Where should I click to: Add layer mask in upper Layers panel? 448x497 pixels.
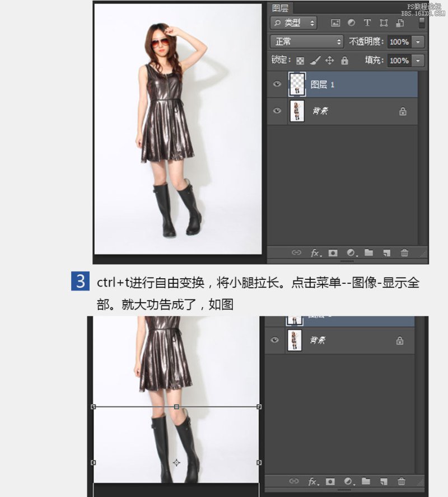tap(333, 253)
